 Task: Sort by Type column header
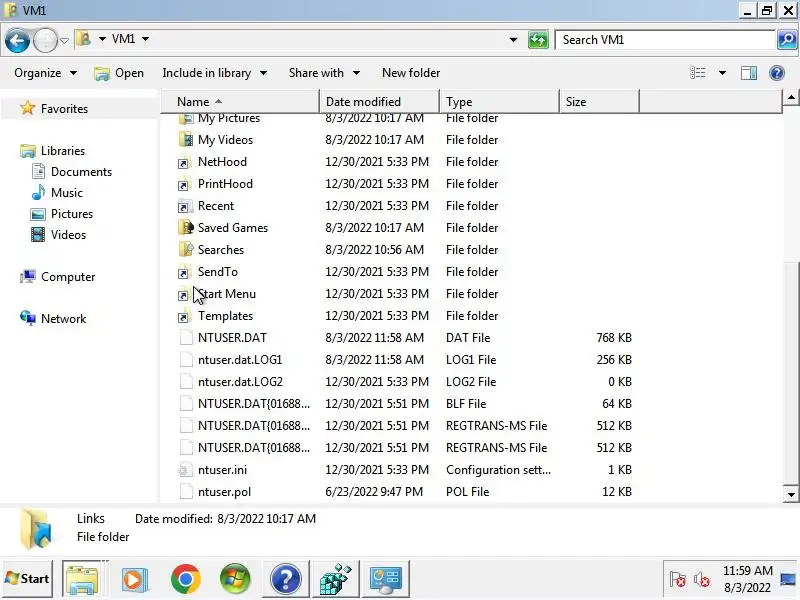coord(499,102)
